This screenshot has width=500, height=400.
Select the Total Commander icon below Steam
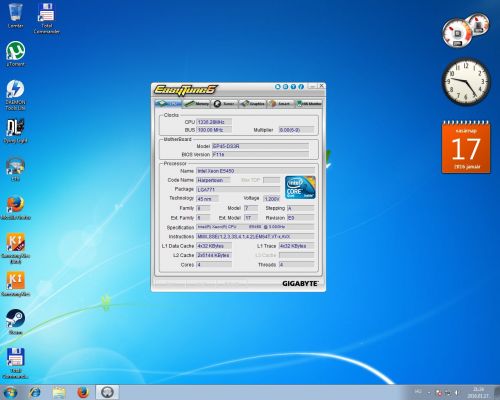click(15, 363)
